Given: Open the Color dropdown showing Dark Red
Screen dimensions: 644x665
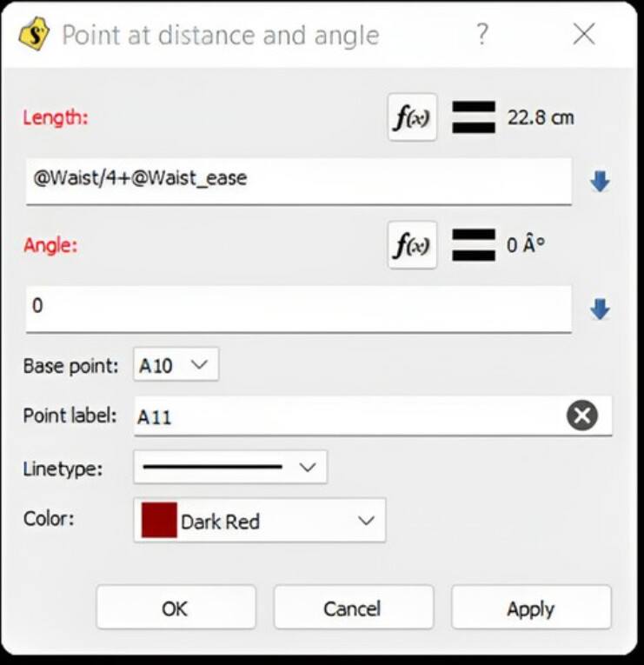Looking at the screenshot, I should pos(260,521).
